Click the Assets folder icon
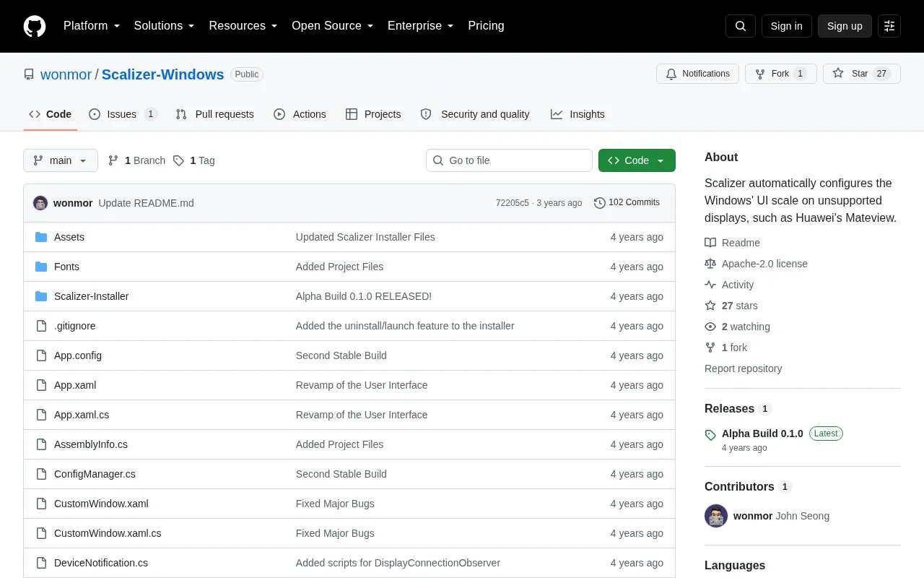Viewport: 924px width, 578px height. click(41, 237)
